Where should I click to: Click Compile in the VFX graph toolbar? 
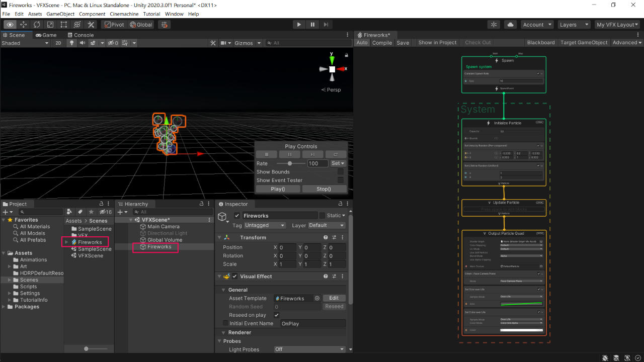click(x=382, y=43)
